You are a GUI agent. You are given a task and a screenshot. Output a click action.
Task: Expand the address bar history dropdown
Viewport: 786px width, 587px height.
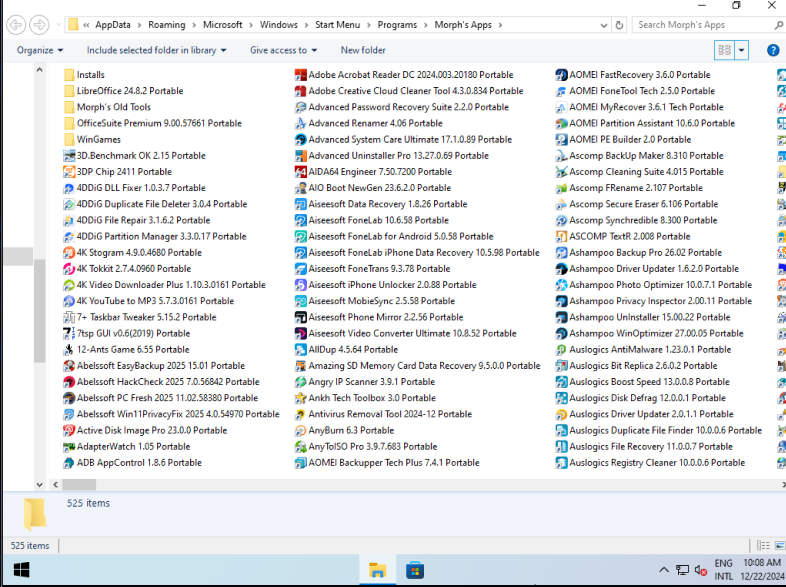click(x=604, y=25)
